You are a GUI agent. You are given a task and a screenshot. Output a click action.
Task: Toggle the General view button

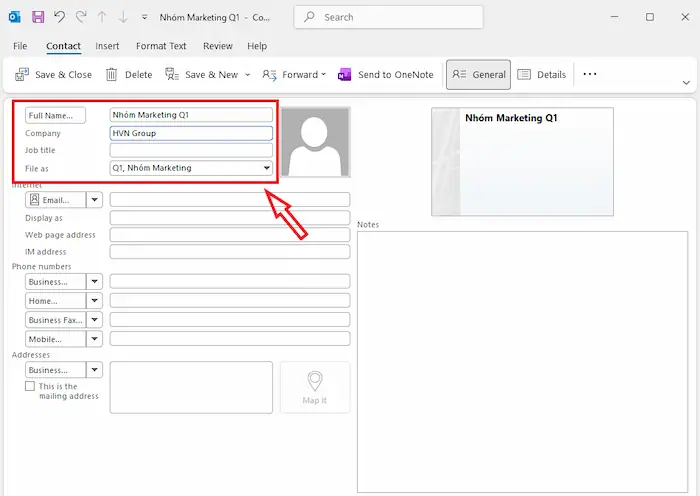pyautogui.click(x=478, y=75)
